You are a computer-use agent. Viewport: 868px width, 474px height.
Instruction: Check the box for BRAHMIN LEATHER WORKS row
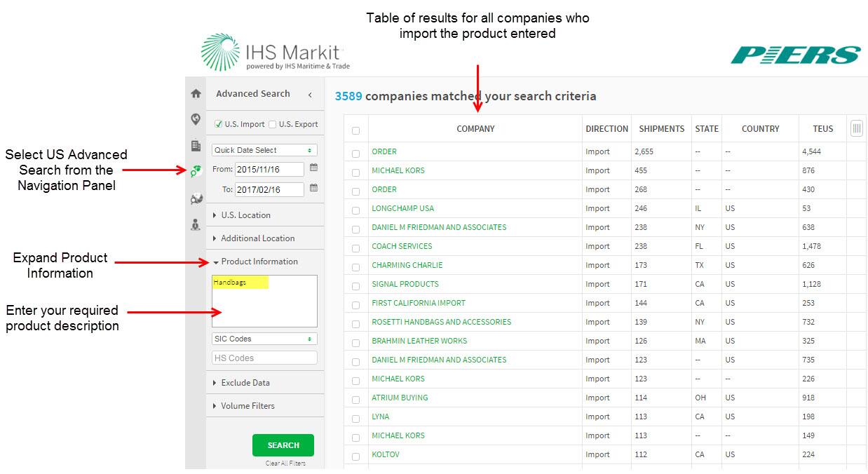pos(355,342)
